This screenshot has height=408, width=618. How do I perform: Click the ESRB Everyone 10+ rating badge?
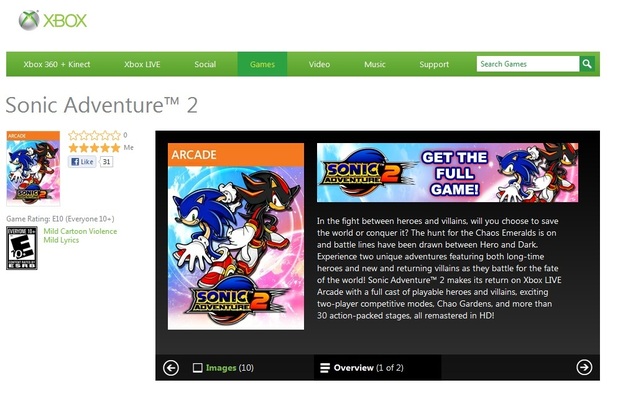21,247
